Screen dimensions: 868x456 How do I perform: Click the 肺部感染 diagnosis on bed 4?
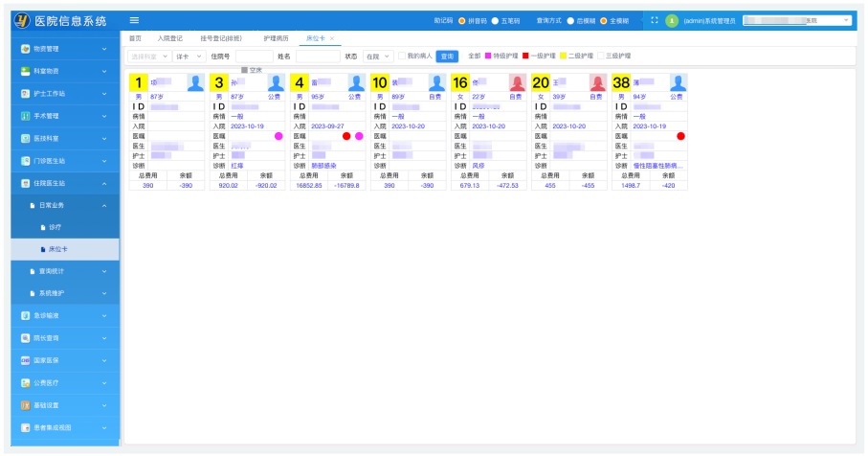tap(323, 166)
